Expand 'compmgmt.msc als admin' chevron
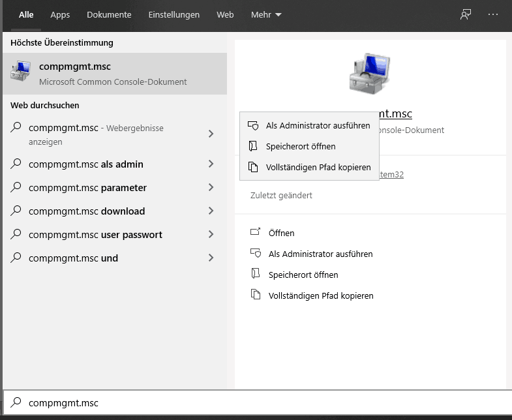The height and width of the screenshot is (420, 512). pyautogui.click(x=211, y=164)
